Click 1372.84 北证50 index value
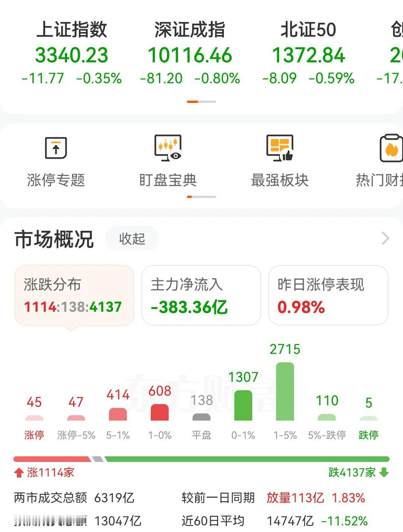 pyautogui.click(x=309, y=55)
